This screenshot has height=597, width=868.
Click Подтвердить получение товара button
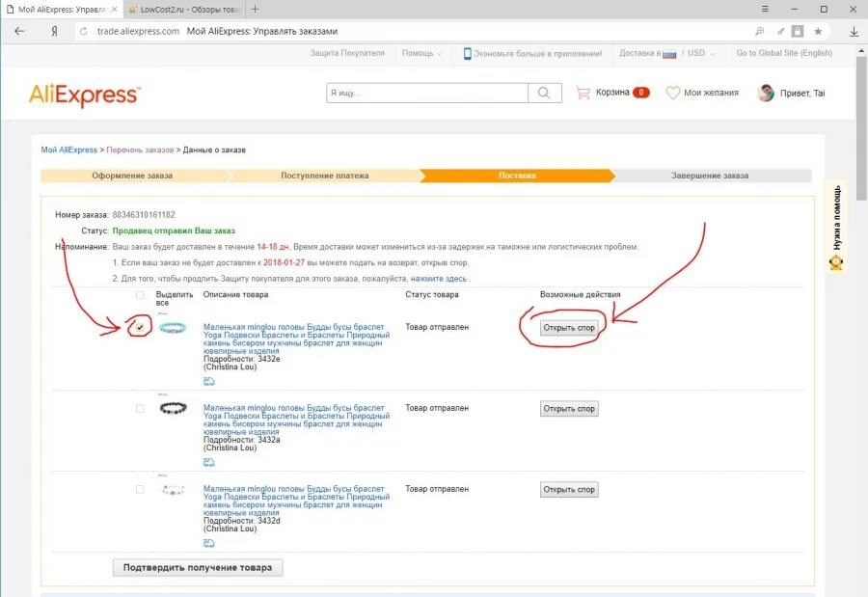pos(198,568)
